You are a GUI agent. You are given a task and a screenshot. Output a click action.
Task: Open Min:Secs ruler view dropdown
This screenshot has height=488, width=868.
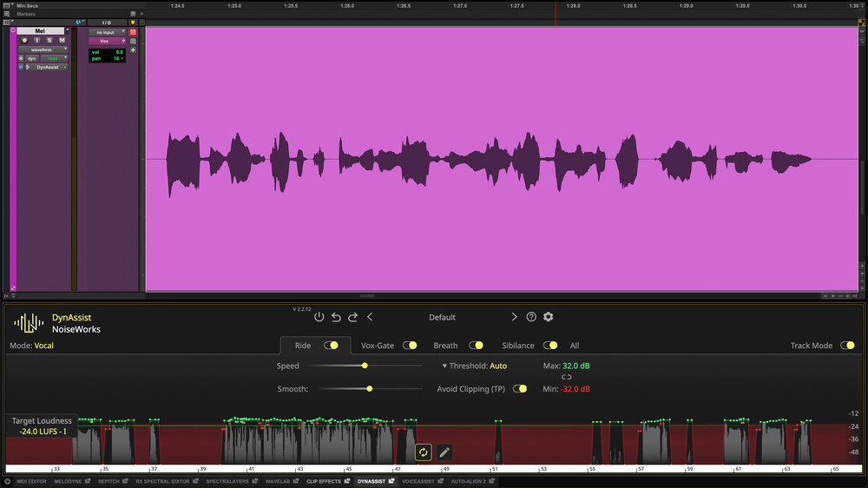pyautogui.click(x=12, y=4)
